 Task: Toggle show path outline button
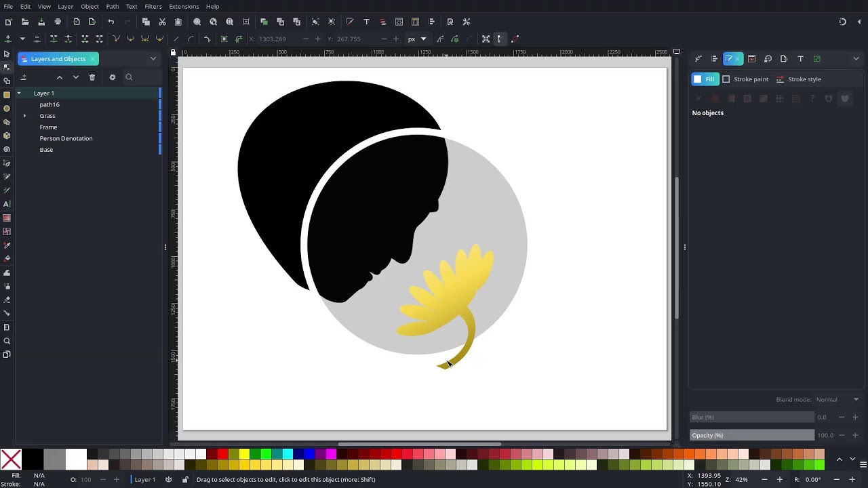(x=515, y=39)
